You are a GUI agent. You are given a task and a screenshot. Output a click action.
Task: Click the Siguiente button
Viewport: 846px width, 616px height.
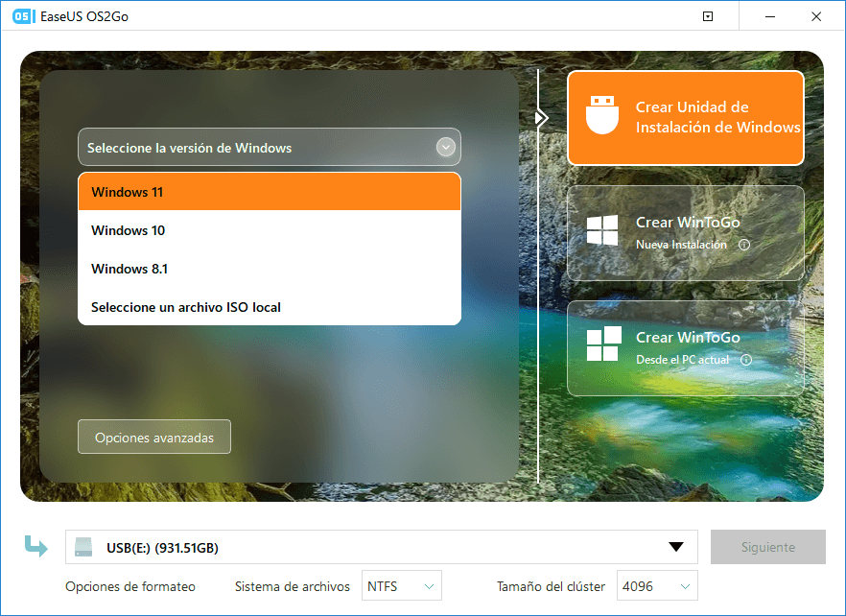767,547
